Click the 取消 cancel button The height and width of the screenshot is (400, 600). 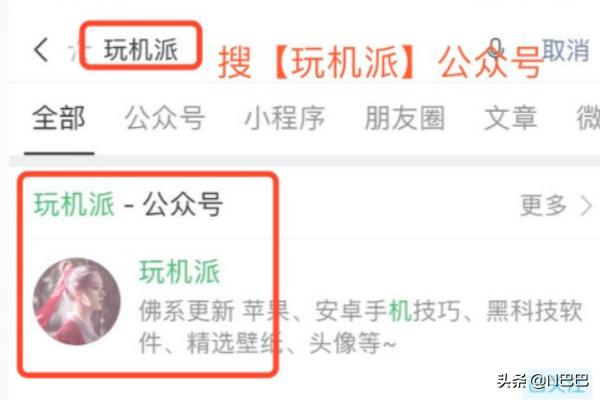(566, 50)
